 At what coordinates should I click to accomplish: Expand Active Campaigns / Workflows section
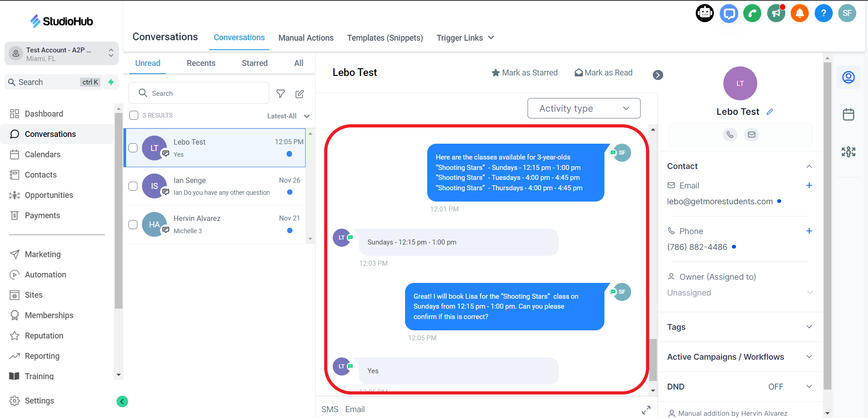(x=809, y=357)
